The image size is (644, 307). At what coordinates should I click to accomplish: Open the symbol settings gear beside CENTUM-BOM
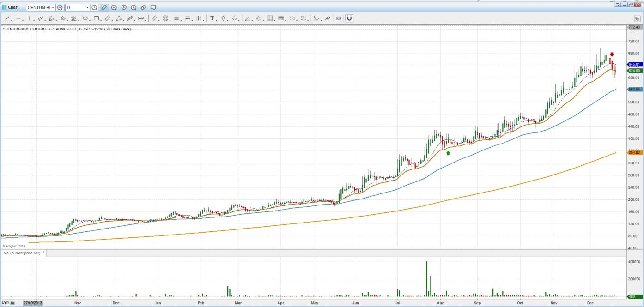point(60,7)
